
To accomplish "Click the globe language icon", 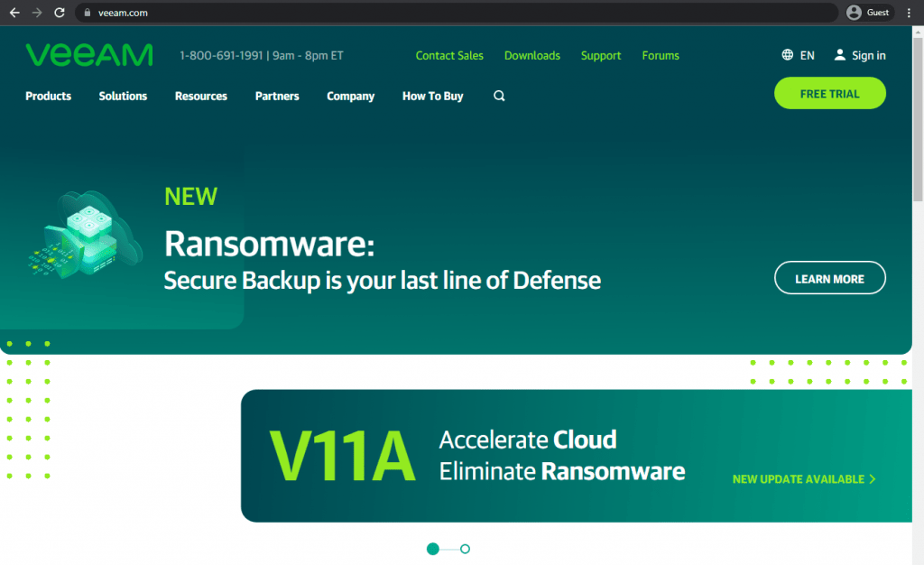I will click(787, 55).
